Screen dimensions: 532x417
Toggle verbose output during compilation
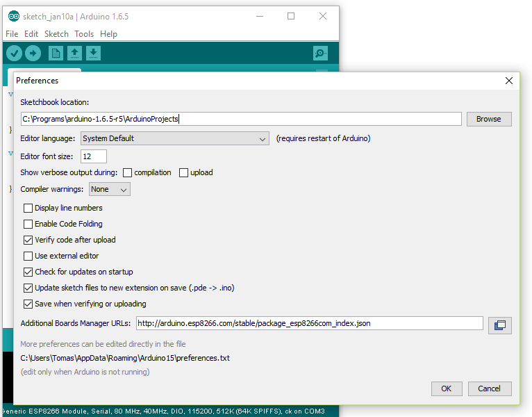click(128, 172)
